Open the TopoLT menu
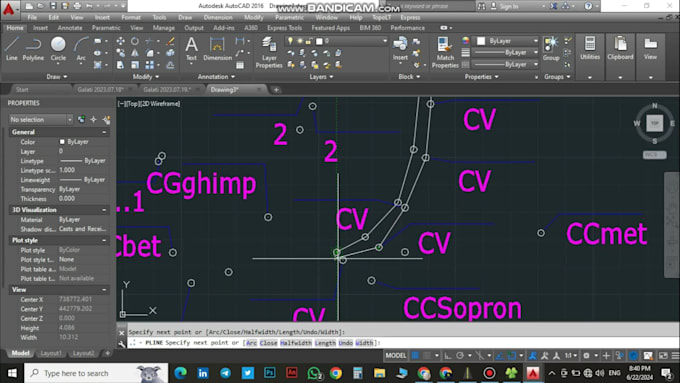Image resolution: width=680 pixels, height=383 pixels. click(382, 17)
